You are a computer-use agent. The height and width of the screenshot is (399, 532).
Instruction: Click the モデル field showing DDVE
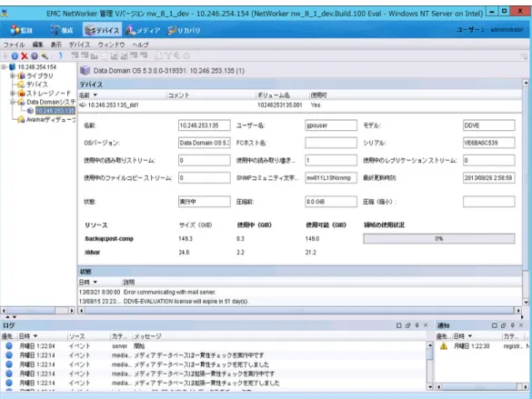coord(489,125)
